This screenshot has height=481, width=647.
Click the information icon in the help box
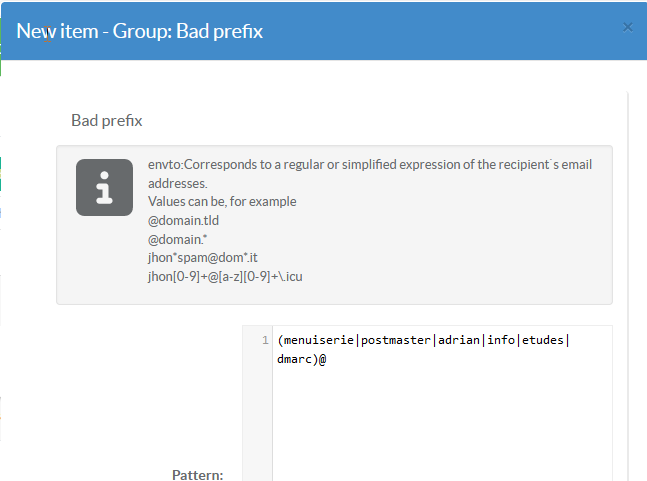104,187
